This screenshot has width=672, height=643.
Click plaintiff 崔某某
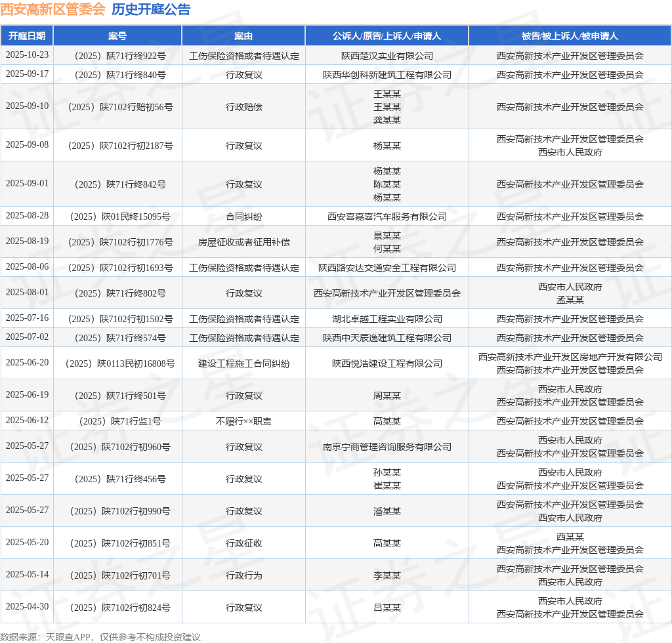(387, 486)
